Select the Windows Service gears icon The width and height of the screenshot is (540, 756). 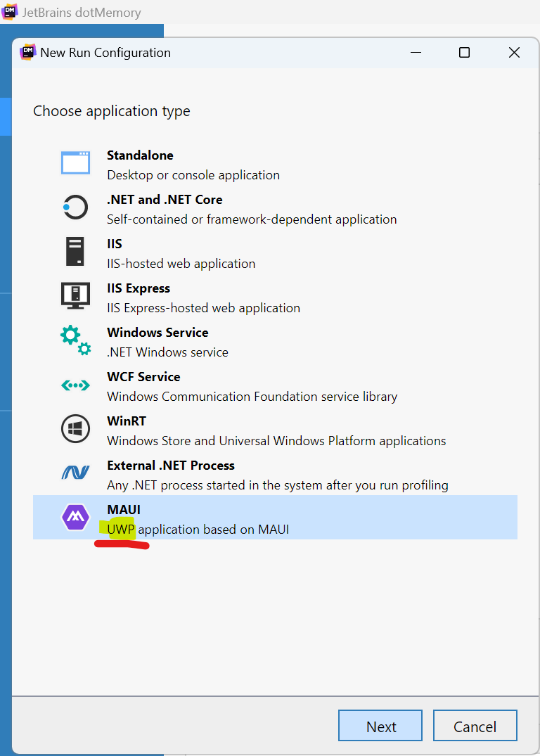(x=75, y=340)
